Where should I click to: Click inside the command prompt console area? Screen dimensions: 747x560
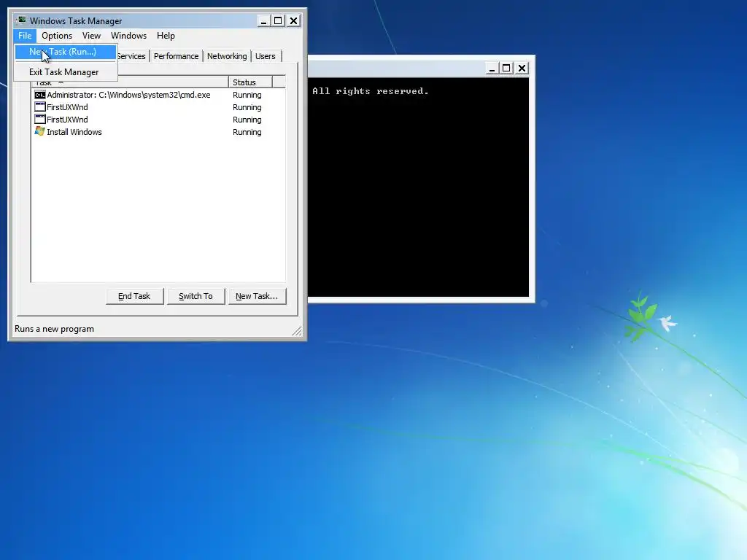coord(418,187)
